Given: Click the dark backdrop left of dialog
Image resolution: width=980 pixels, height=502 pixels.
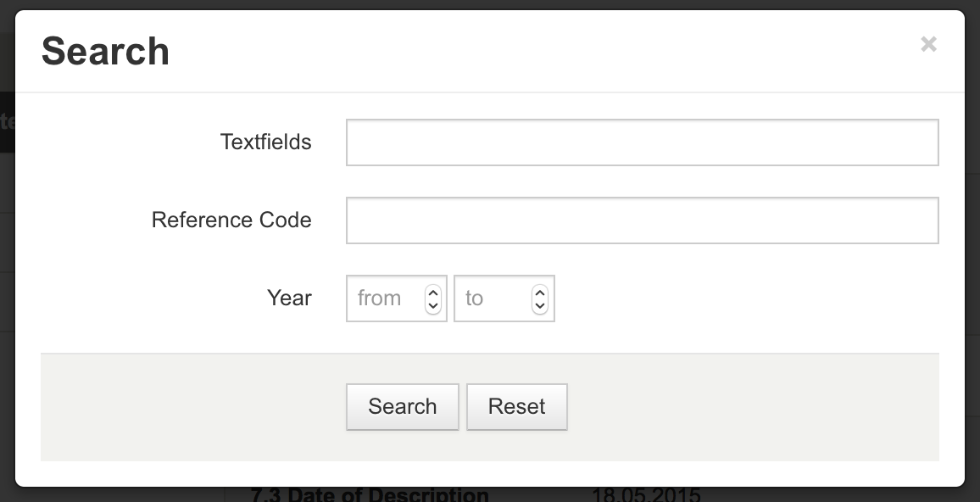Looking at the screenshot, I should tap(7, 254).
